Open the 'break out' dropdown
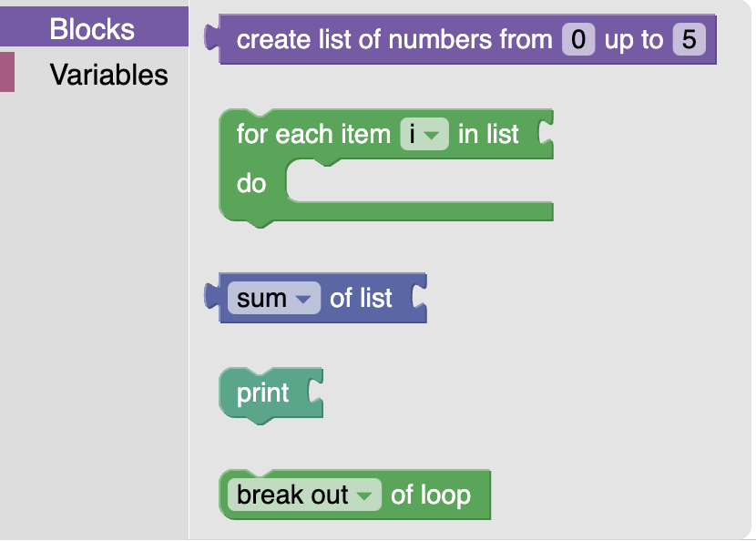756x541 pixels. coord(304,495)
